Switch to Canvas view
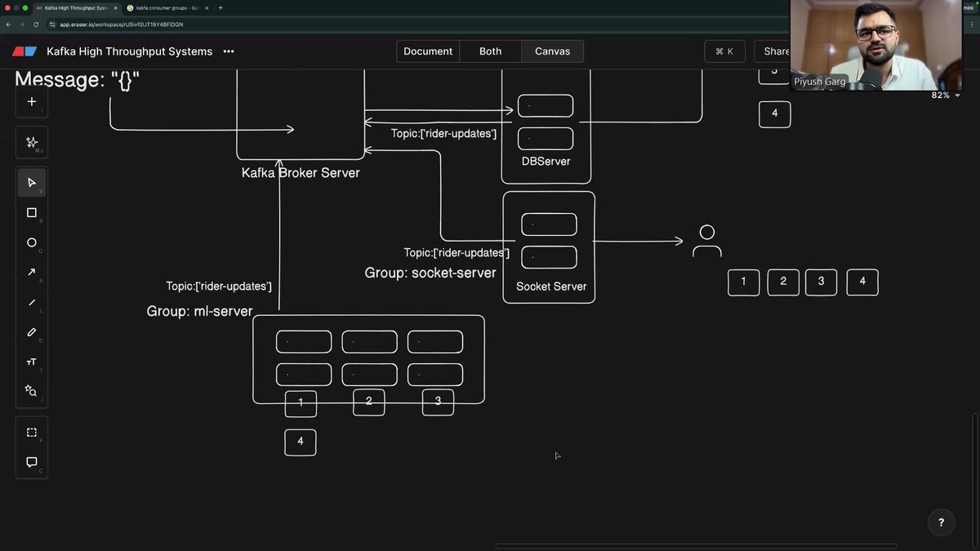 (x=553, y=51)
